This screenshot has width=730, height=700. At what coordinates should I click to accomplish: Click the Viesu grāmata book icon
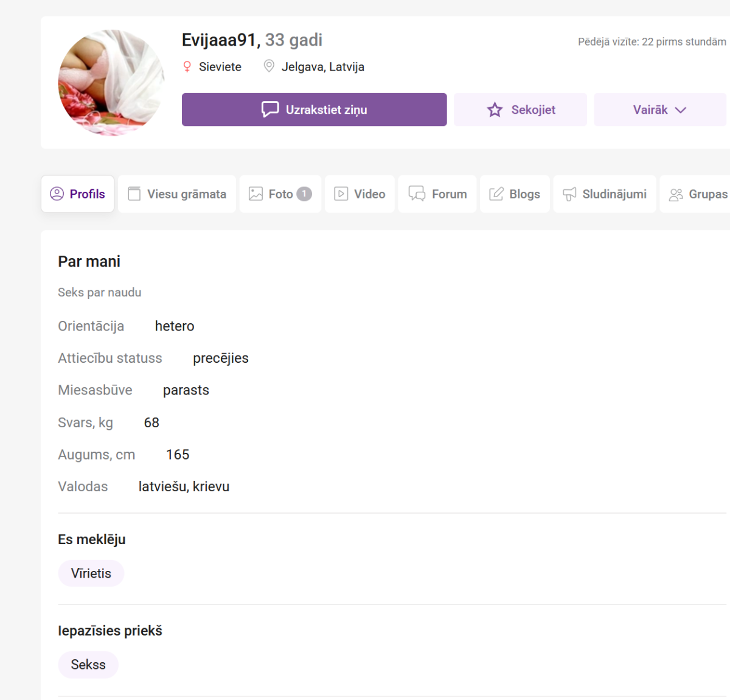134,194
